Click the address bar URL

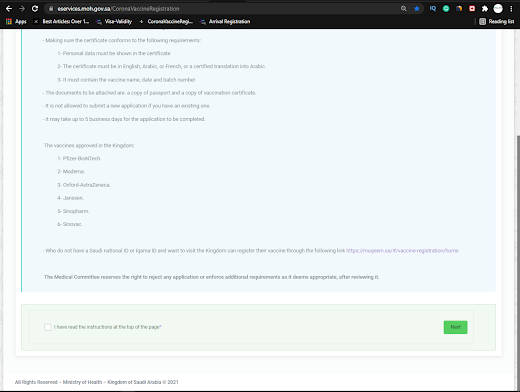[x=118, y=9]
